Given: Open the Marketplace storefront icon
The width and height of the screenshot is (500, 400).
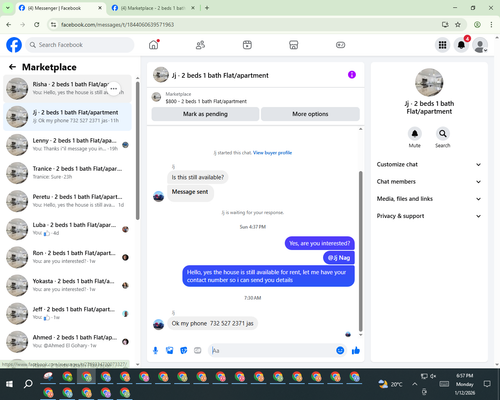Looking at the screenshot, I should pyautogui.click(x=294, y=45).
